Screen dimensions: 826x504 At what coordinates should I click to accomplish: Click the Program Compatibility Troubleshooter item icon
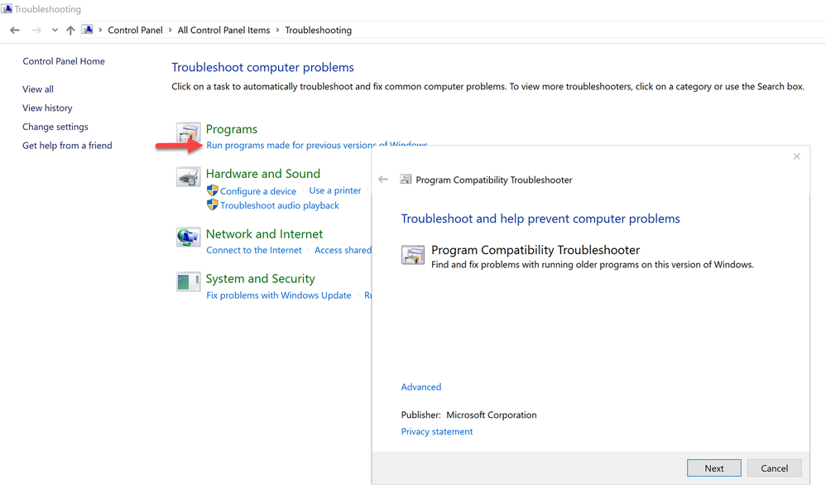click(x=413, y=254)
